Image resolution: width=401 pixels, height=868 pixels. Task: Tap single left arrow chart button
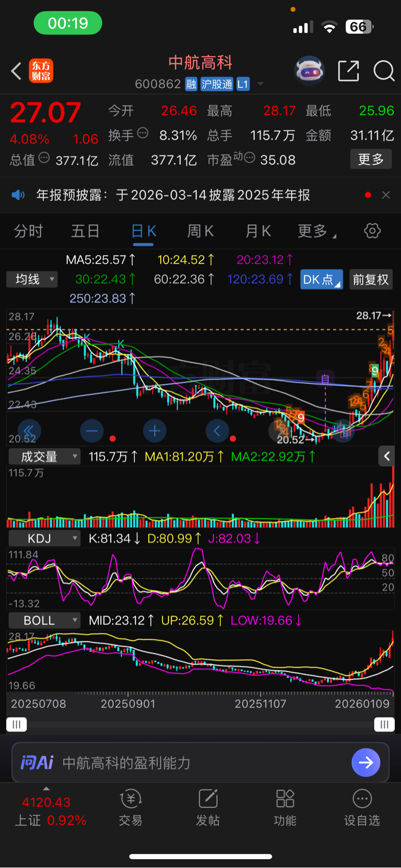coord(217,431)
